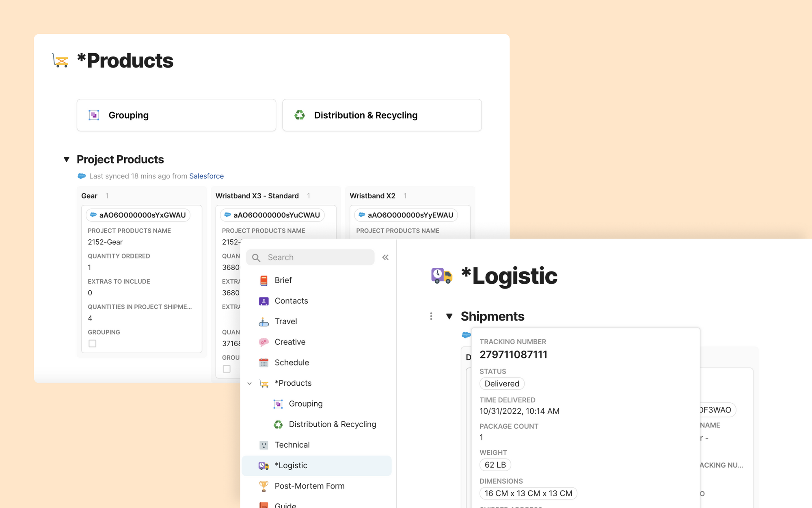Click the three-dot menu beside Shipments
The width and height of the screenshot is (812, 508).
[x=431, y=316]
